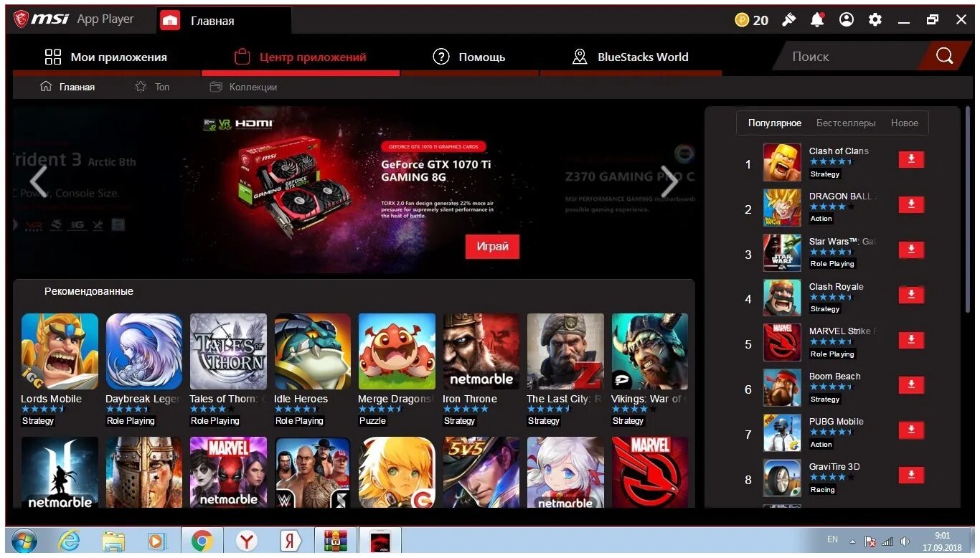The height and width of the screenshot is (558, 980).
Task: Click the Clash of Clans title text
Action: click(839, 151)
